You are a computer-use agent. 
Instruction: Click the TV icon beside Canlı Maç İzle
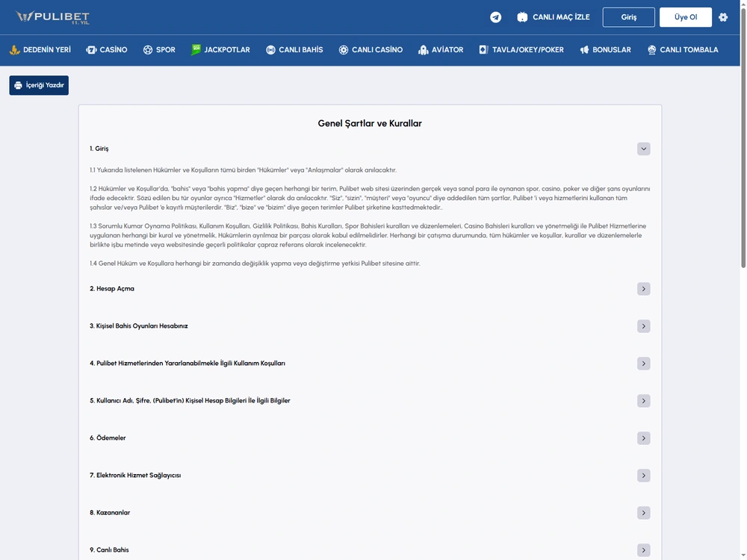click(522, 17)
